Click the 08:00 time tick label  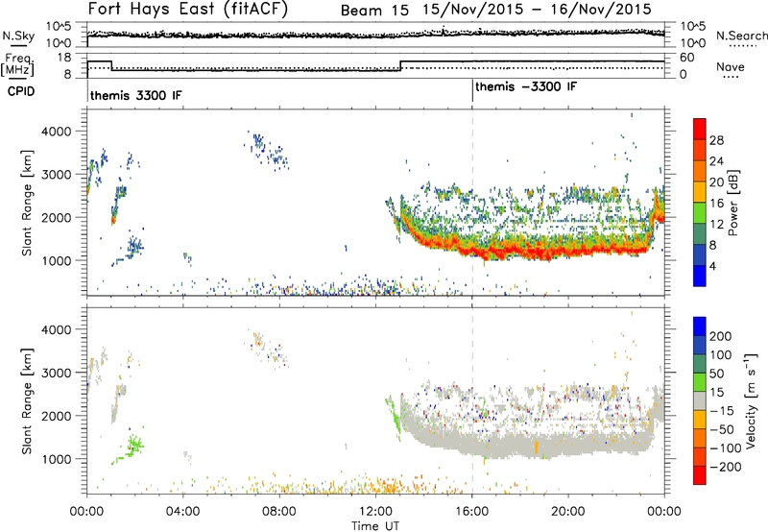tap(279, 511)
